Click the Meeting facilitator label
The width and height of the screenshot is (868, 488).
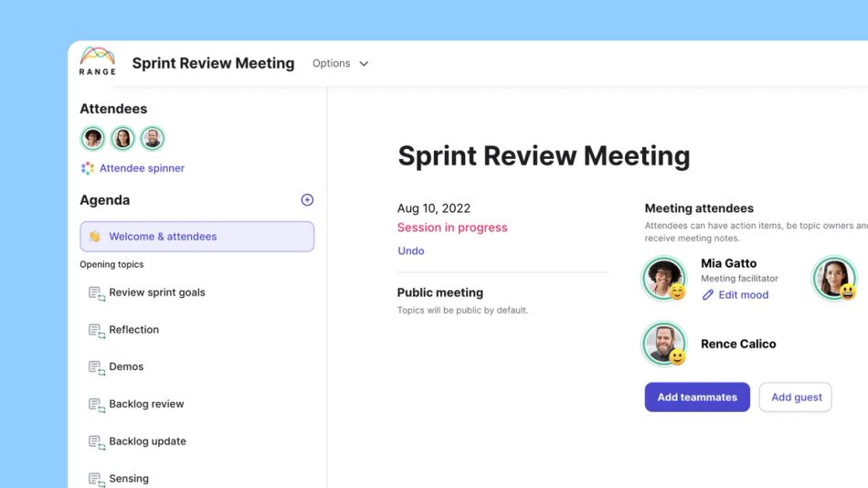739,279
